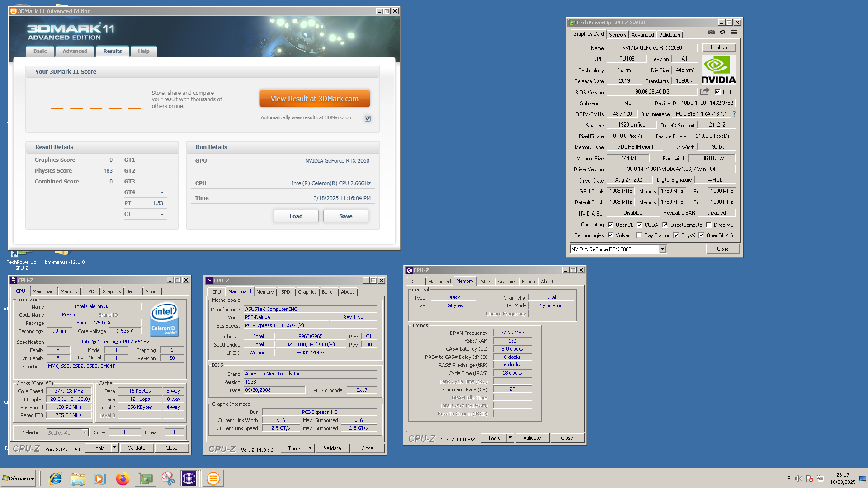Toggle automatically view results at 3DMark.com
The width and height of the screenshot is (868, 488).
pos(368,118)
